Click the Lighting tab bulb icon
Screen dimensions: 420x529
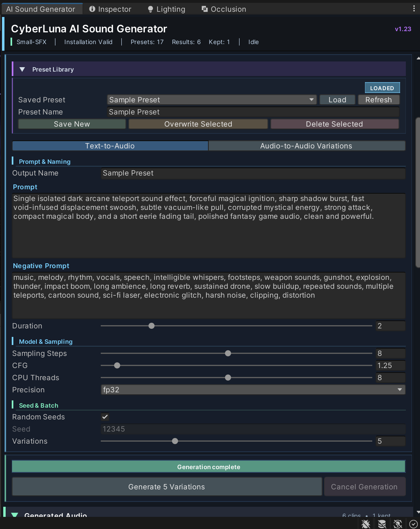coord(151,9)
